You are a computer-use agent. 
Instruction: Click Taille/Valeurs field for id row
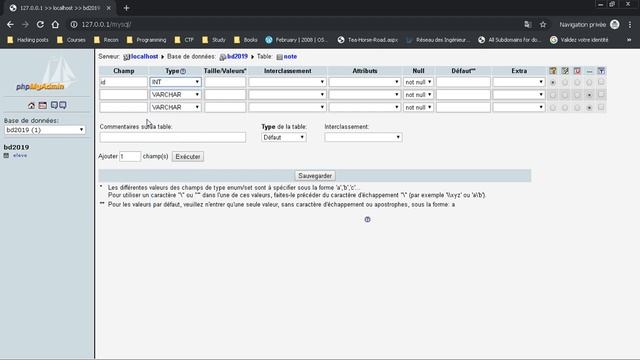(x=225, y=82)
